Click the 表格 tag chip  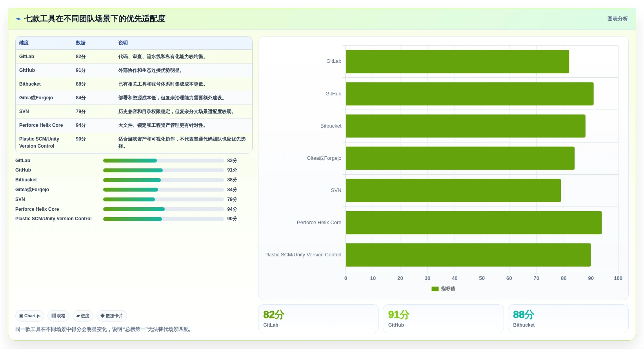(58, 316)
